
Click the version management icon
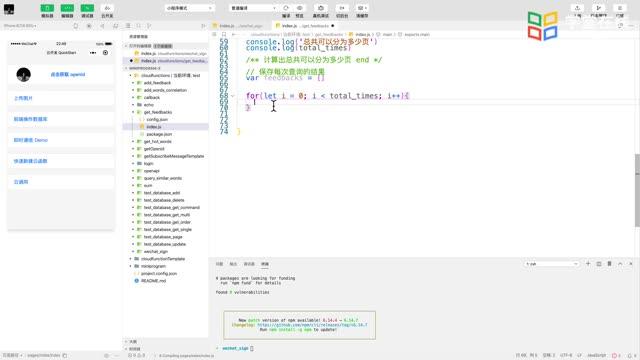tap(599, 8)
